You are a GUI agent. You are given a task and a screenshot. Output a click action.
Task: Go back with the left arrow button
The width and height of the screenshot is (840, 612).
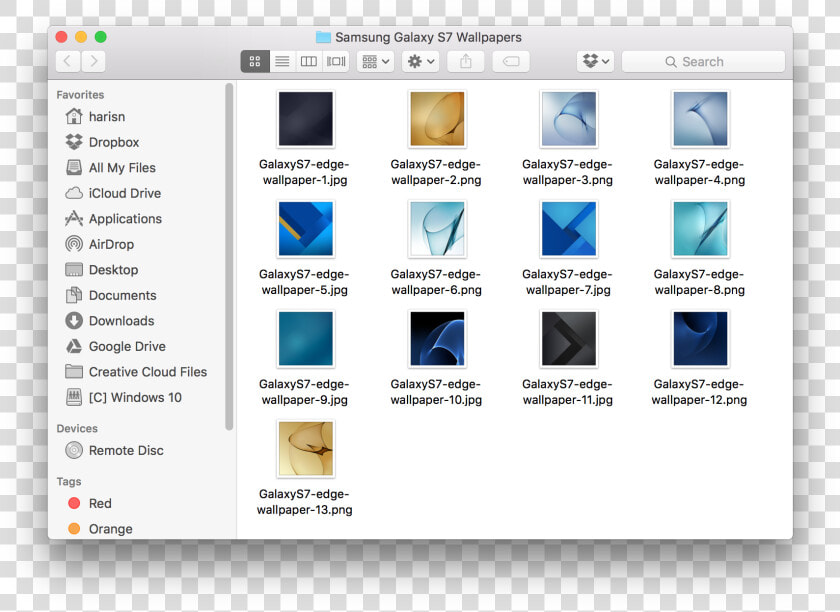coord(68,62)
